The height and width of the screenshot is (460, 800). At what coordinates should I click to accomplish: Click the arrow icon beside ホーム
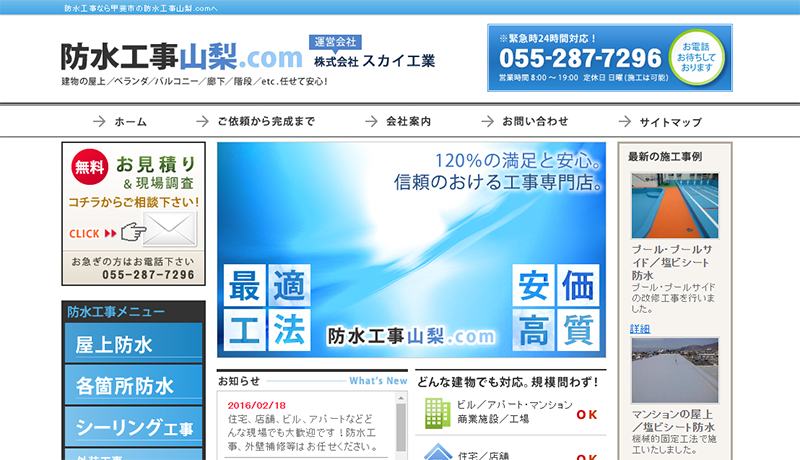coord(99,121)
